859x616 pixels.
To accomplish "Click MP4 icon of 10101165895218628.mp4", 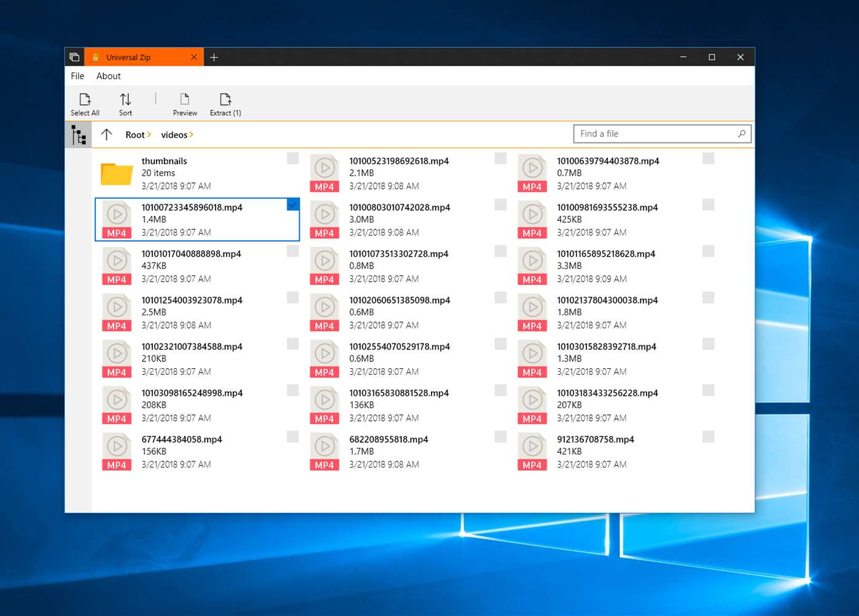I will click(x=532, y=266).
